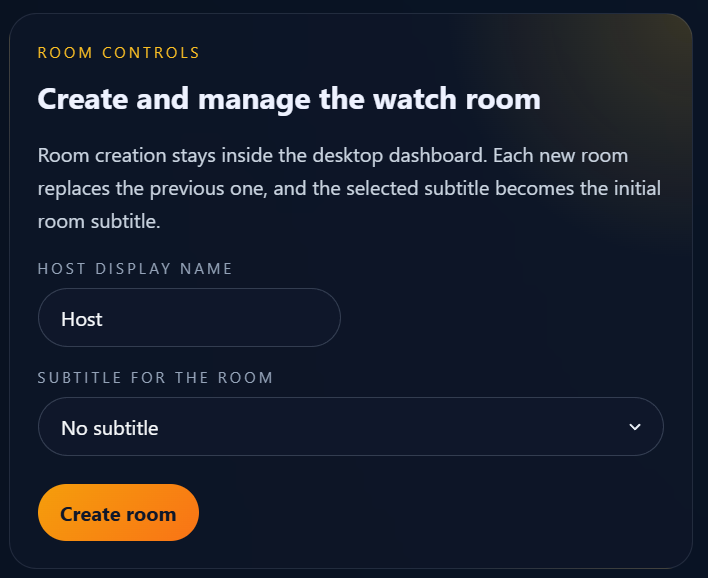
Task: Click the middle of the subtitle combo box
Action: click(351, 427)
